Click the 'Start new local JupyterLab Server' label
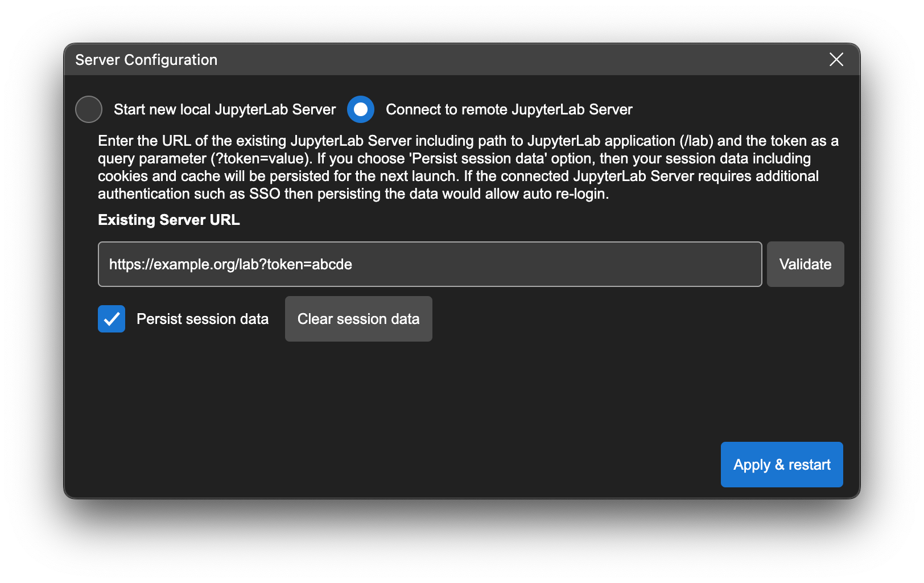Viewport: 924px width, 583px height. coord(225,109)
